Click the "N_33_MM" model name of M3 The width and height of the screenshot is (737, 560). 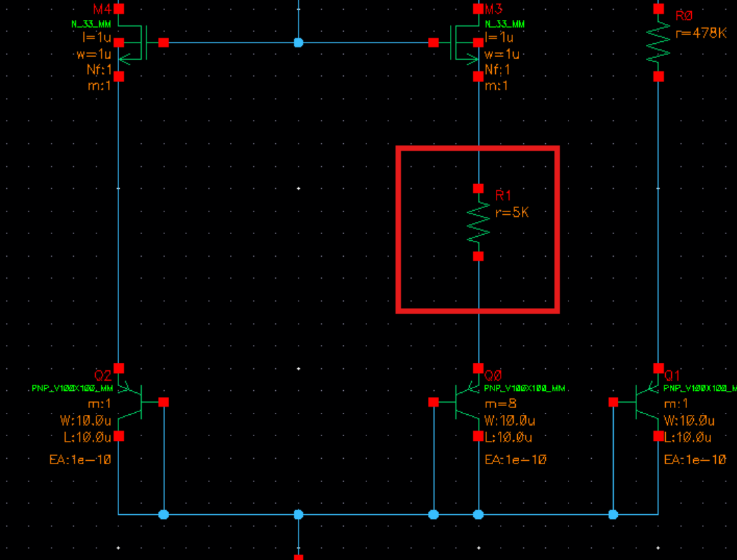[x=505, y=24]
